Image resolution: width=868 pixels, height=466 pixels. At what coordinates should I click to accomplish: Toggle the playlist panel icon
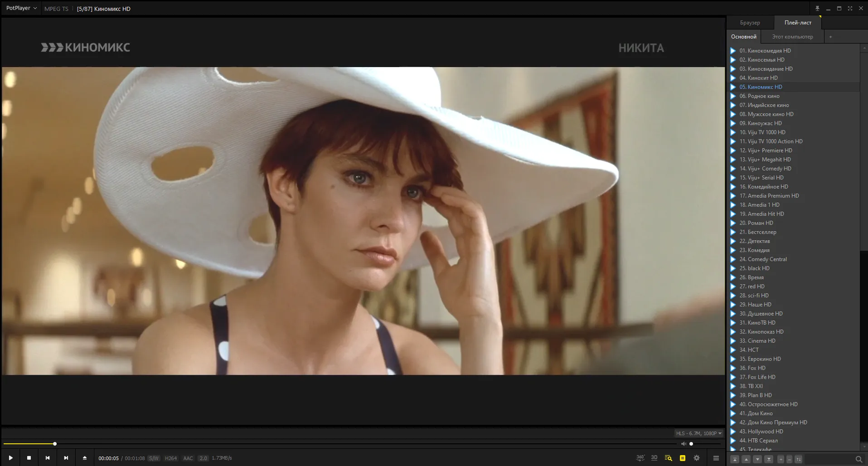coord(683,458)
